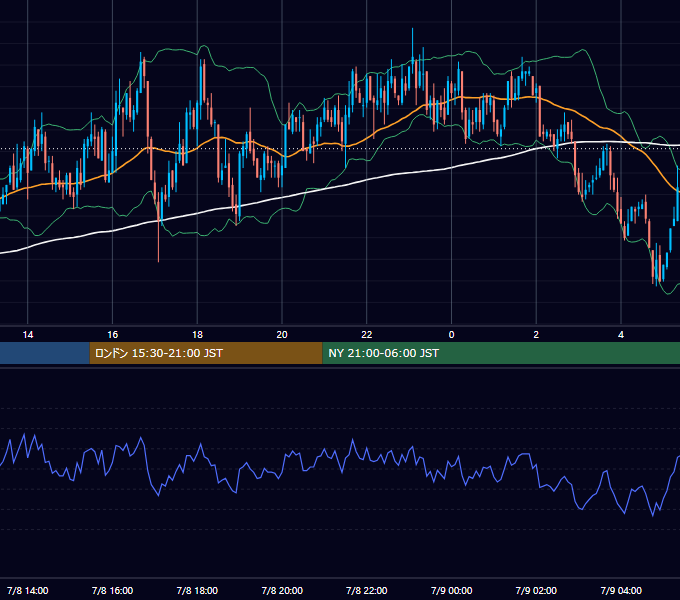Click the price chart axis label 0
This screenshot has height=600, width=680.
point(451,335)
